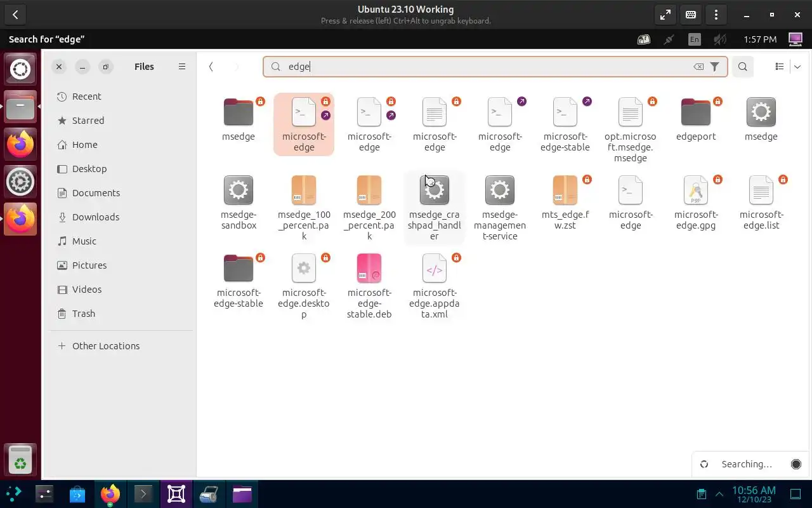This screenshot has height=508, width=812.
Task: Open Downloads in the sidebar
Action: tap(122, 217)
